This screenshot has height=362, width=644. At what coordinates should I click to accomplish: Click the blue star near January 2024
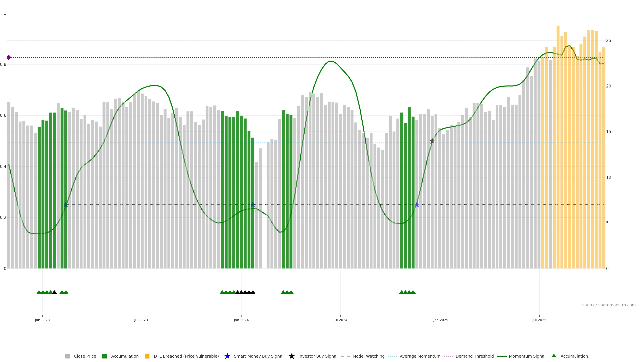click(253, 205)
